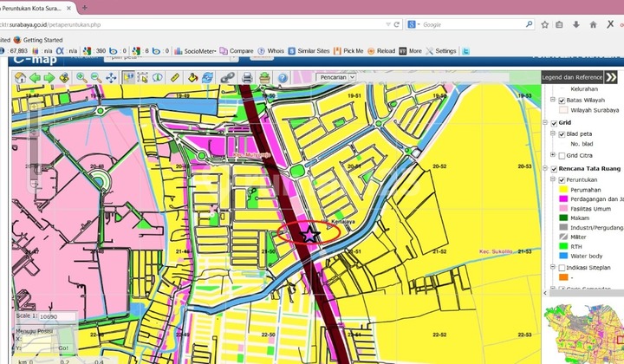Activate the pan map tool

point(112,78)
